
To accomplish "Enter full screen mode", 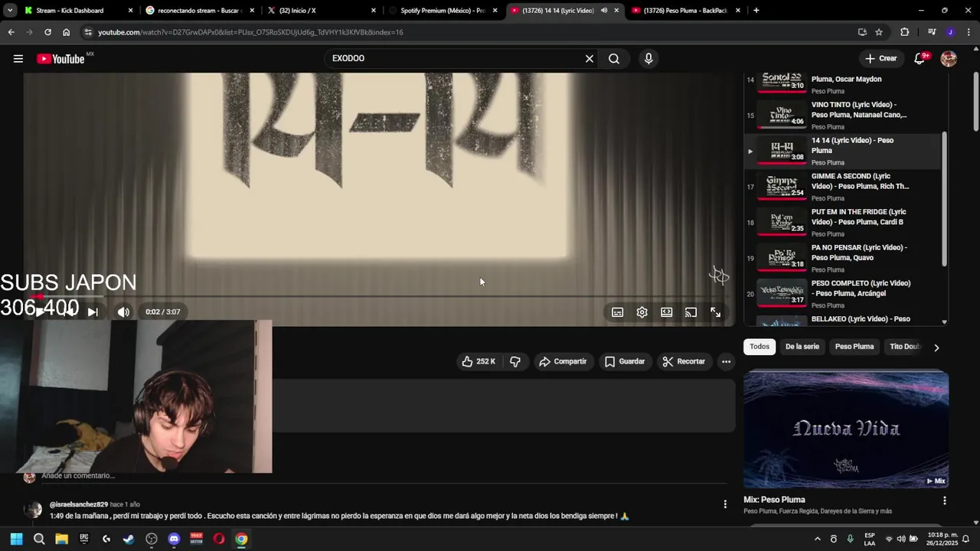I will [715, 312].
